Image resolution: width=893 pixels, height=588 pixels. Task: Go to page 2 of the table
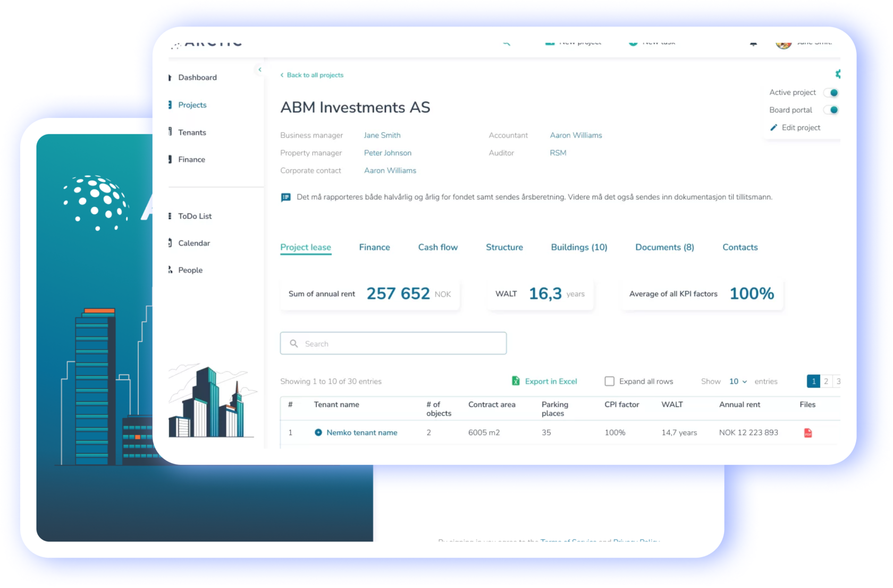826,381
